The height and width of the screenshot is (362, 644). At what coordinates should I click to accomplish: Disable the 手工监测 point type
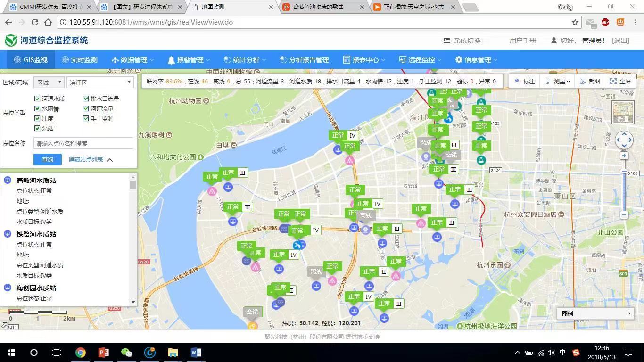tap(86, 118)
